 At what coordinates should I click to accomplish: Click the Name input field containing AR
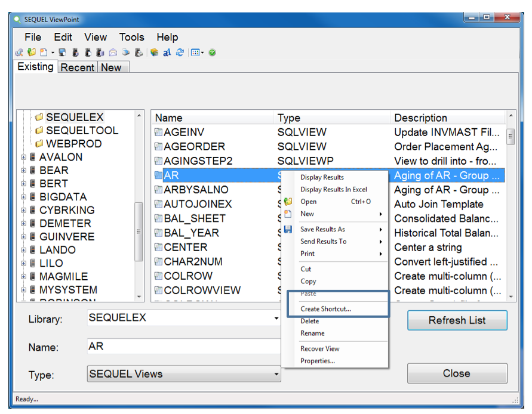click(184, 347)
